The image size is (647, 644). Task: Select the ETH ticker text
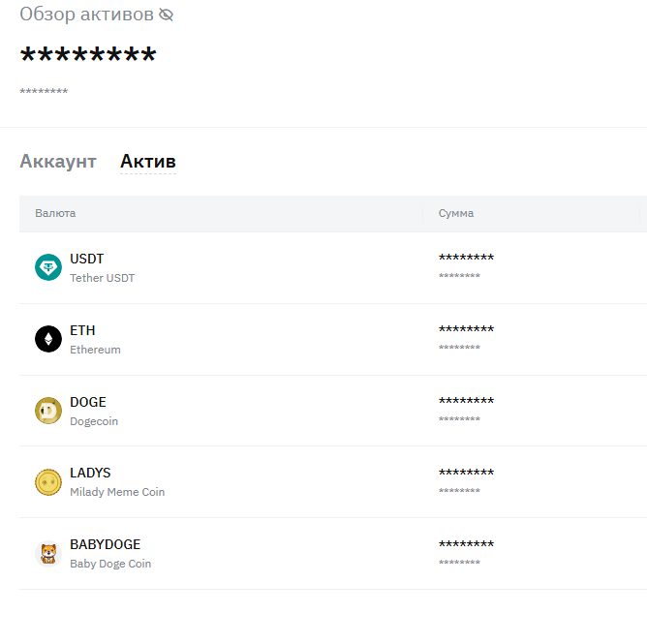[82, 330]
